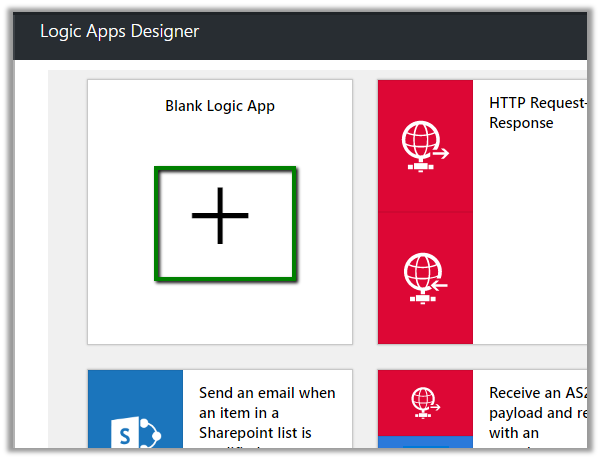Click HTTP response globe icon with left arrow

point(425,278)
